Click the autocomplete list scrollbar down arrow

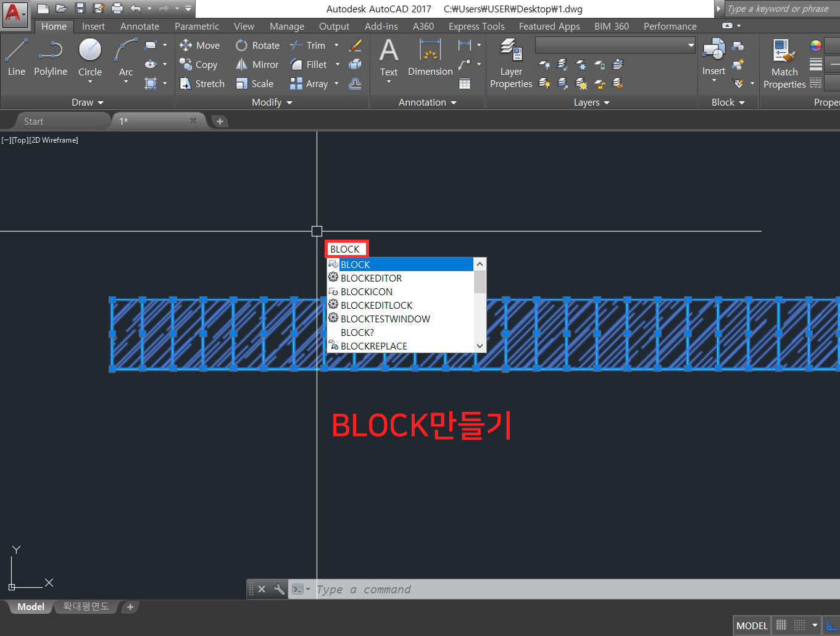point(480,346)
